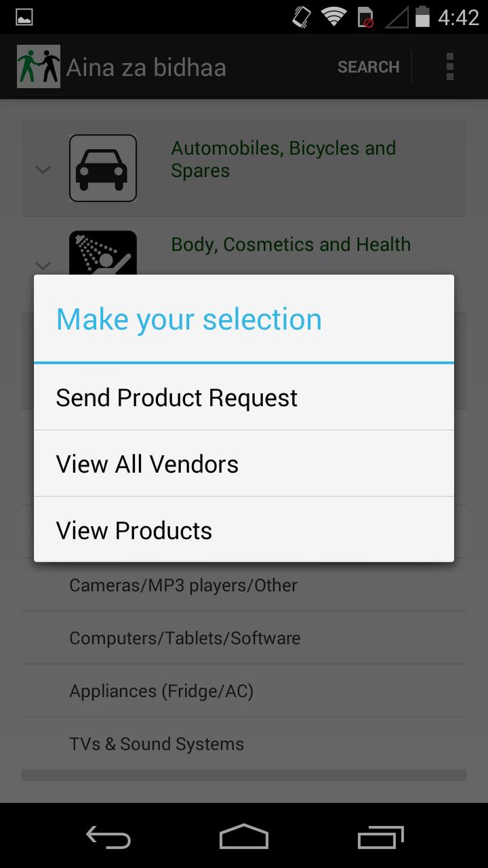Open Computers/Tablets/Software subcategory
The height and width of the screenshot is (868, 488).
(x=244, y=637)
